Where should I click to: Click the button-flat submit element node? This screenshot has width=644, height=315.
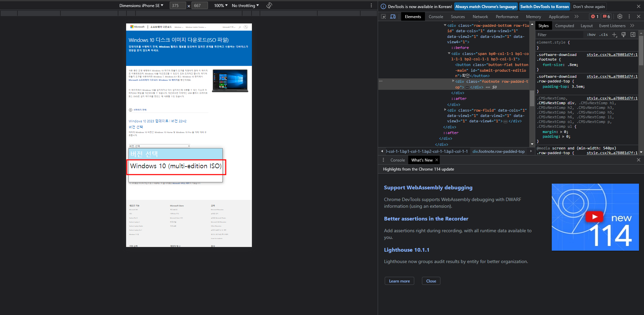(x=491, y=70)
